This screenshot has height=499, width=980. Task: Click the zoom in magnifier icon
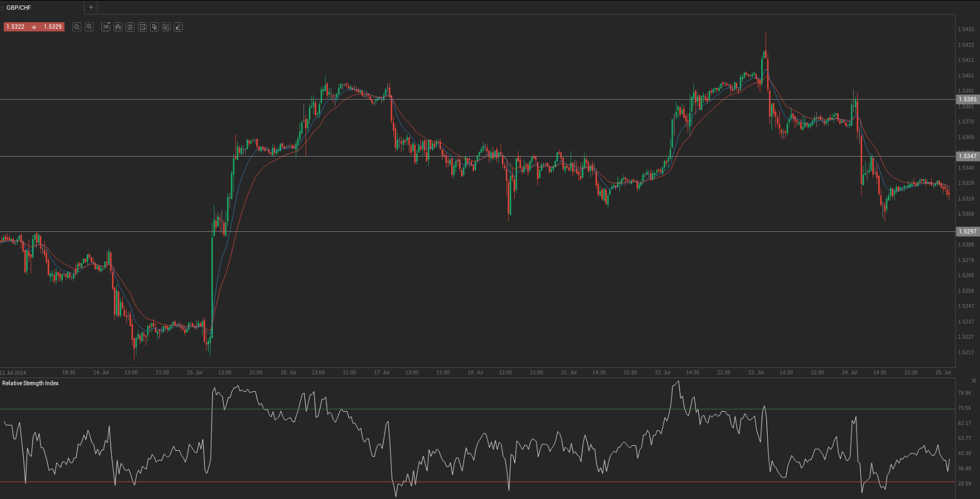[89, 27]
